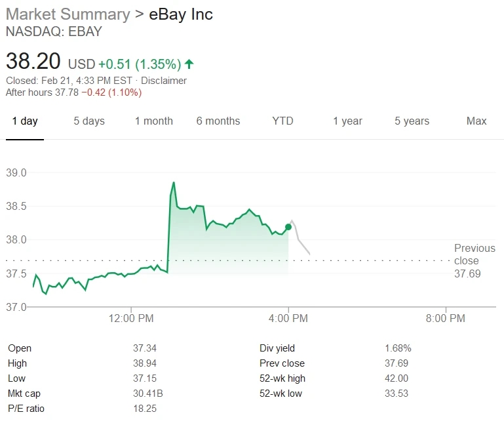The height and width of the screenshot is (425, 504).
Task: Switch to 5 years chart range
Action: pyautogui.click(x=412, y=121)
